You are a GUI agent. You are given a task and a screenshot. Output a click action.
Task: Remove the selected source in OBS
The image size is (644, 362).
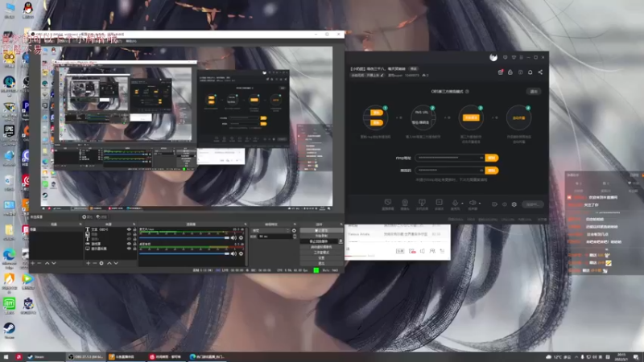94,263
